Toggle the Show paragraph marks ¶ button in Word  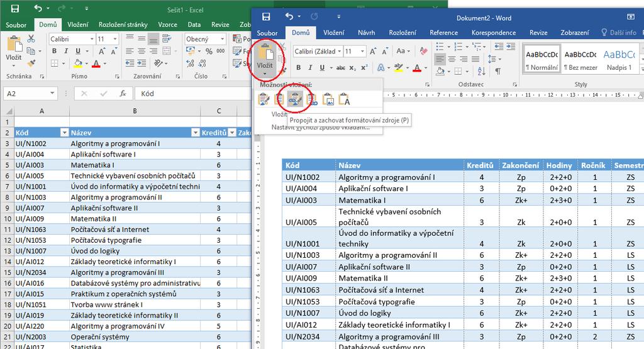(498, 71)
